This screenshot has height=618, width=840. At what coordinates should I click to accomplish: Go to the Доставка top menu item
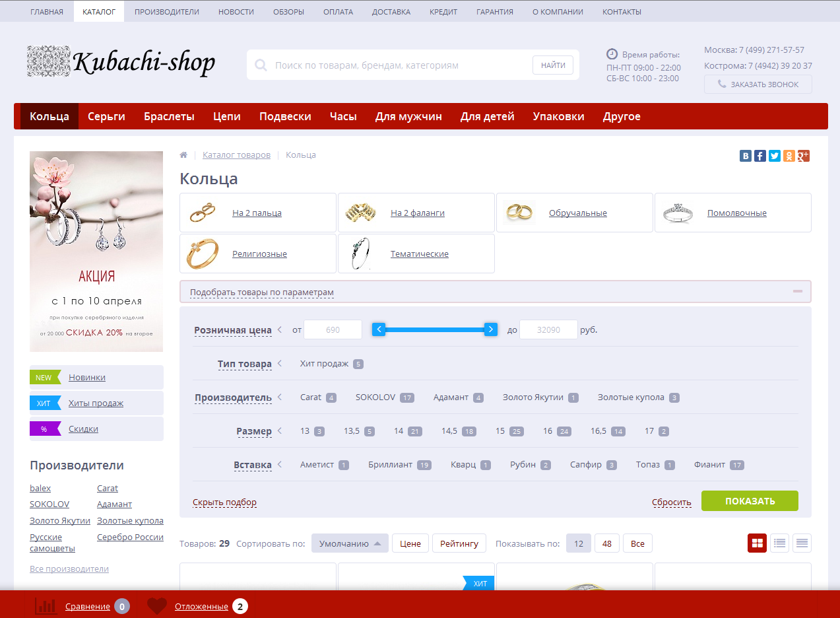click(391, 12)
